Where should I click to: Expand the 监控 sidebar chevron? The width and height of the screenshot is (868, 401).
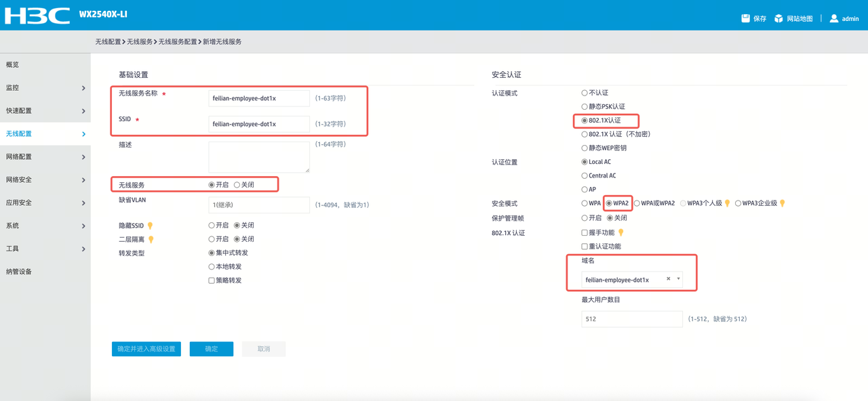83,88
